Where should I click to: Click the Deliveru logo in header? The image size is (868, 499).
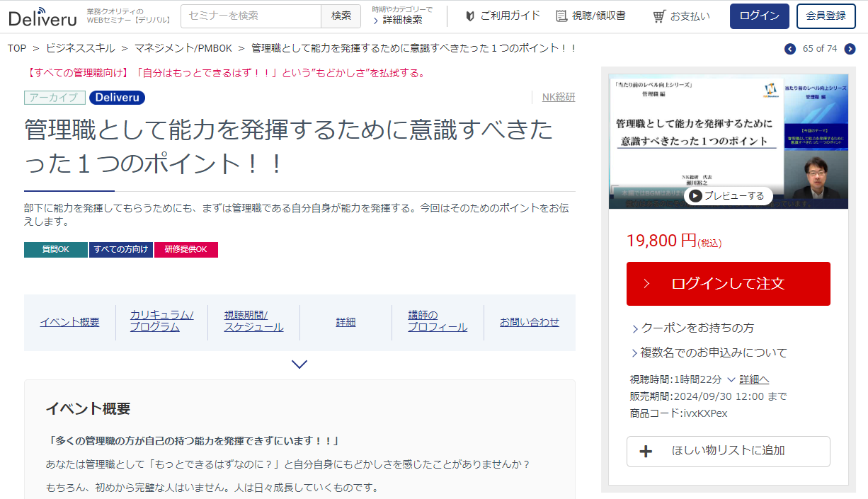tap(42, 16)
